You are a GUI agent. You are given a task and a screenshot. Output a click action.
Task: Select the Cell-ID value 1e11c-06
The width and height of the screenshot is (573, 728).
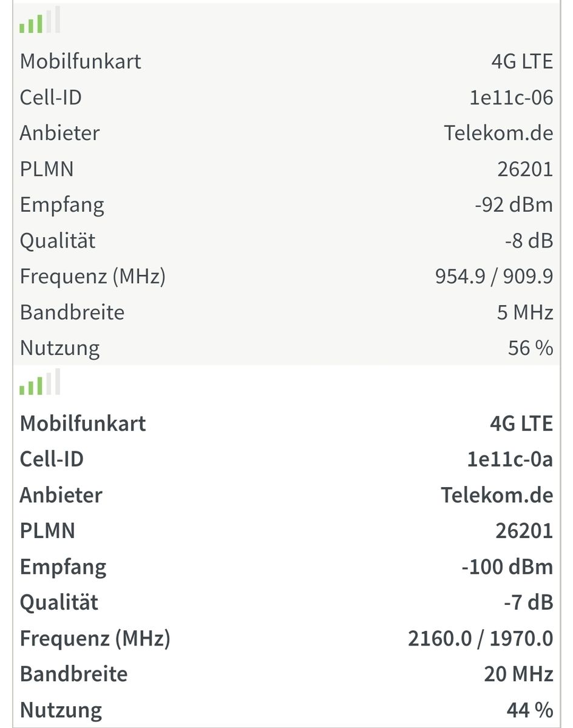tap(511, 97)
